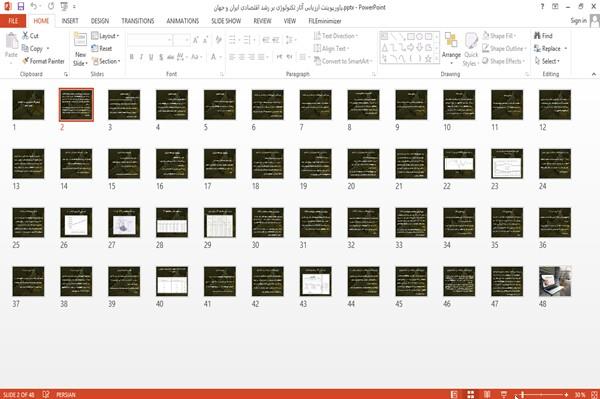The width and height of the screenshot is (600, 399).
Task: Open the Section dropdown
Action: click(x=106, y=61)
